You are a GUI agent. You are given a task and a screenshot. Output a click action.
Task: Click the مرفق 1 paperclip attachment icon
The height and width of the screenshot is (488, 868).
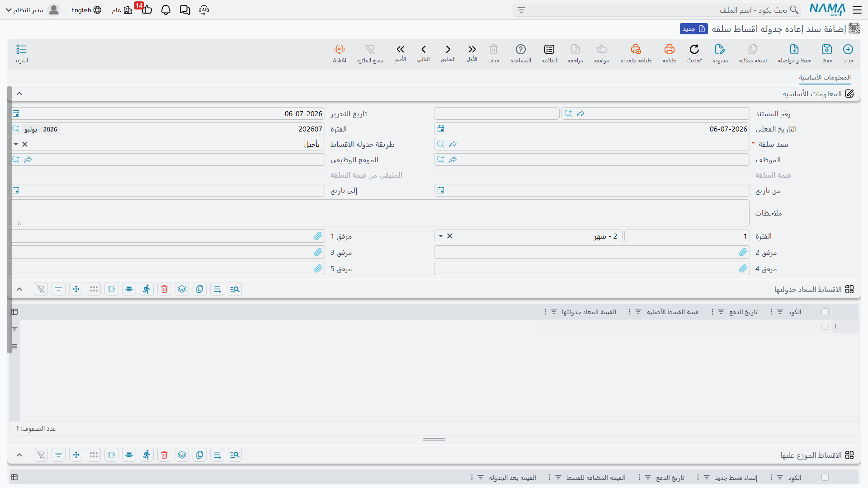[x=318, y=236]
